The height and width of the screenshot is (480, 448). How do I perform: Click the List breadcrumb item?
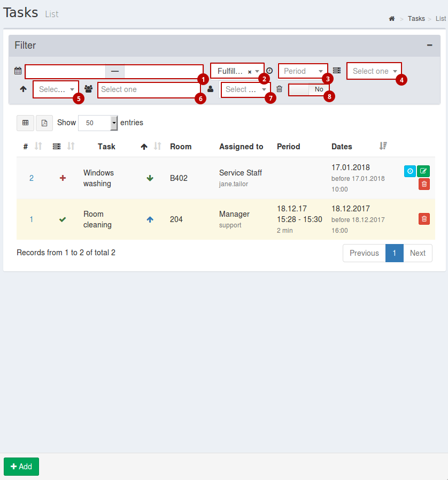pyautogui.click(x=441, y=19)
